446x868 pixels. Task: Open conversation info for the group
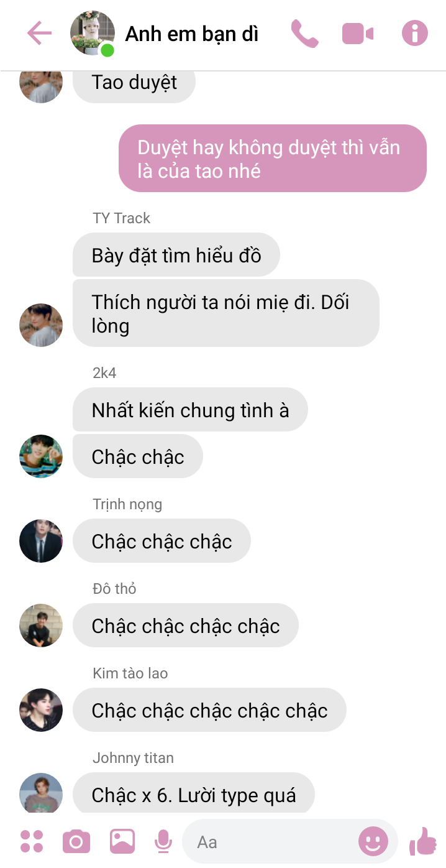(x=415, y=33)
